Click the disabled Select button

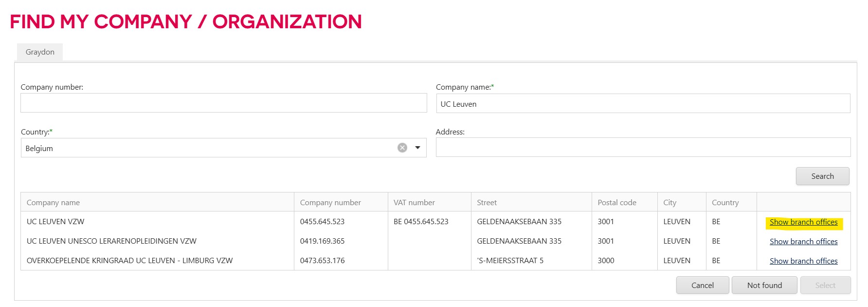click(x=825, y=286)
